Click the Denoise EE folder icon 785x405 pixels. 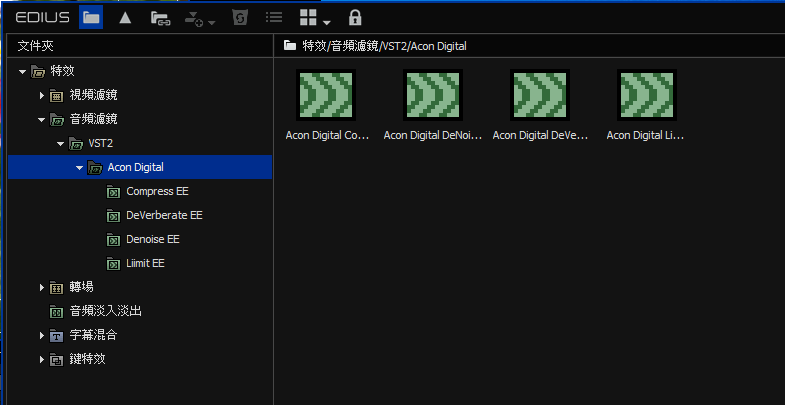pos(114,240)
